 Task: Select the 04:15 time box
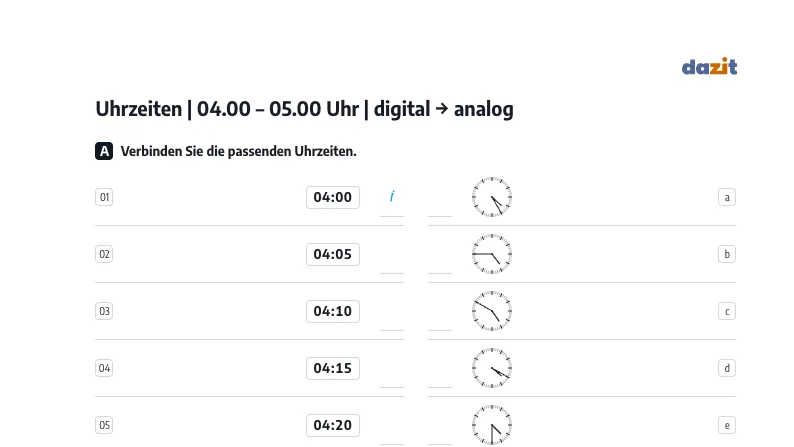point(333,368)
